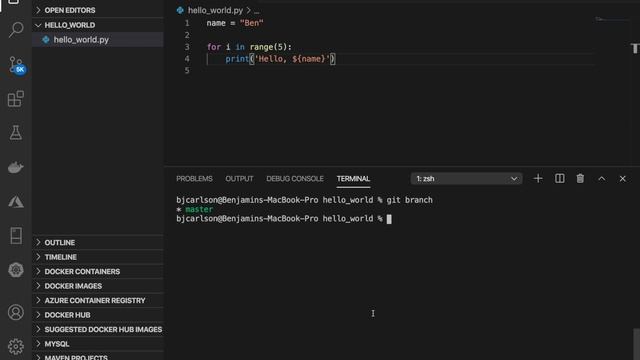Click the 'for' keyword on line 3
640x360 pixels.
point(213,47)
